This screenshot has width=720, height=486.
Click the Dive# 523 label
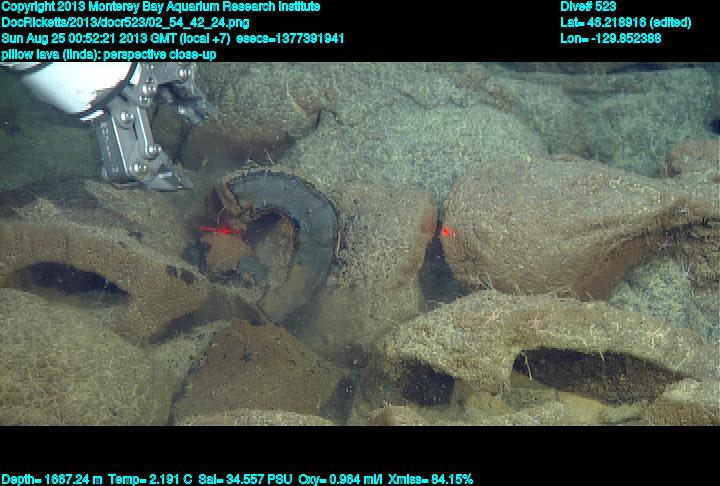click(588, 7)
